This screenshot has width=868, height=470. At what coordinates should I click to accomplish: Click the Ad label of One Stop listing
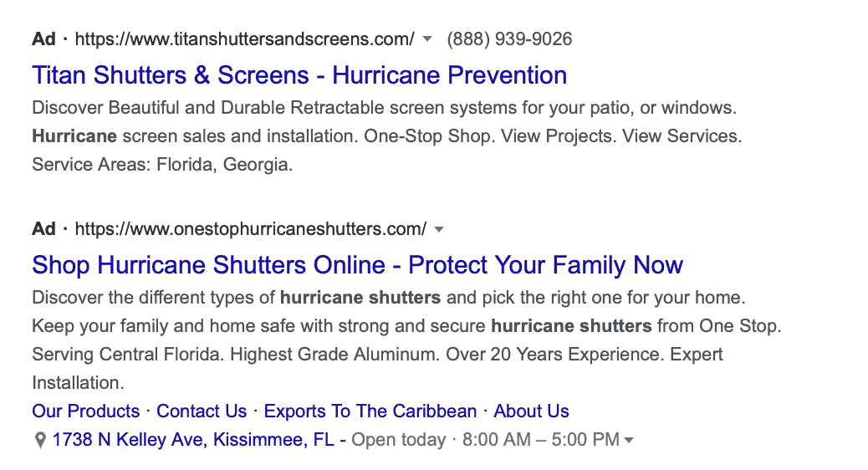(43, 229)
